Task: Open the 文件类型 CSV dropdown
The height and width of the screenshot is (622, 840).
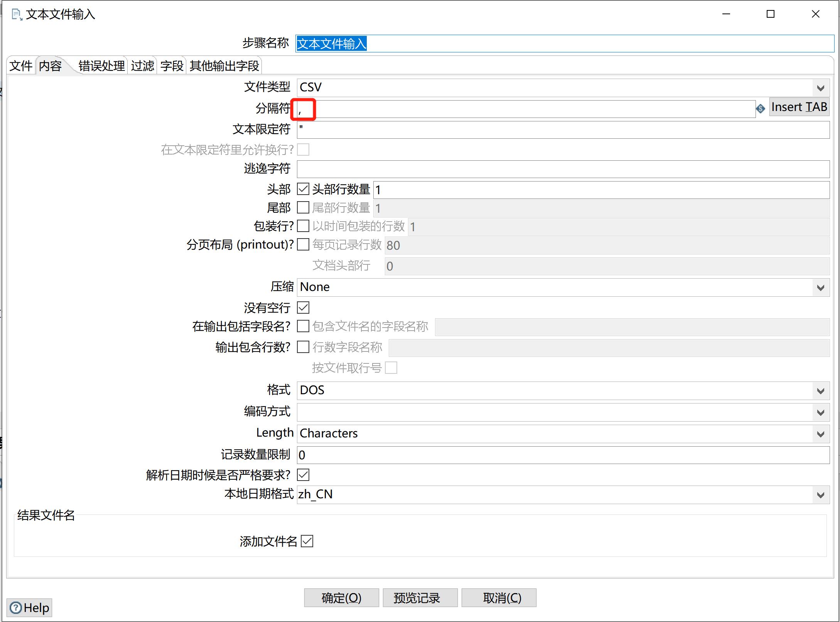Action: tap(820, 88)
